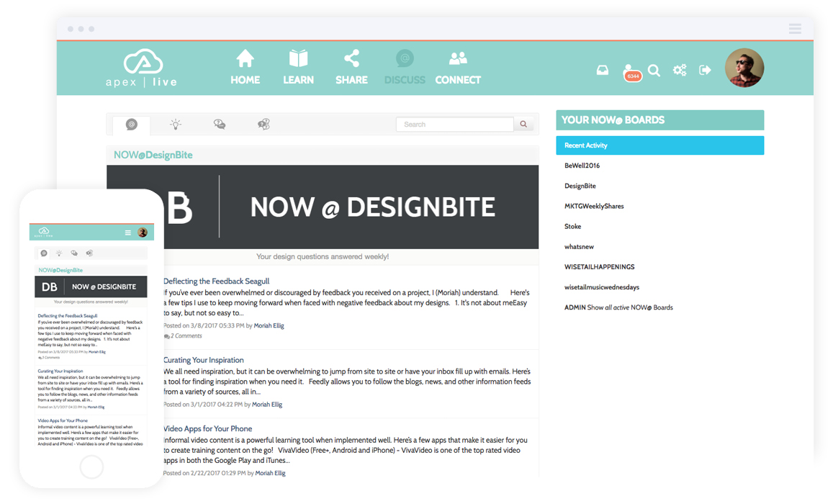Image resolution: width=828 pixels, height=504 pixels.
Task: Click Deflecting the Feedback Seagull post title
Action: [216, 281]
